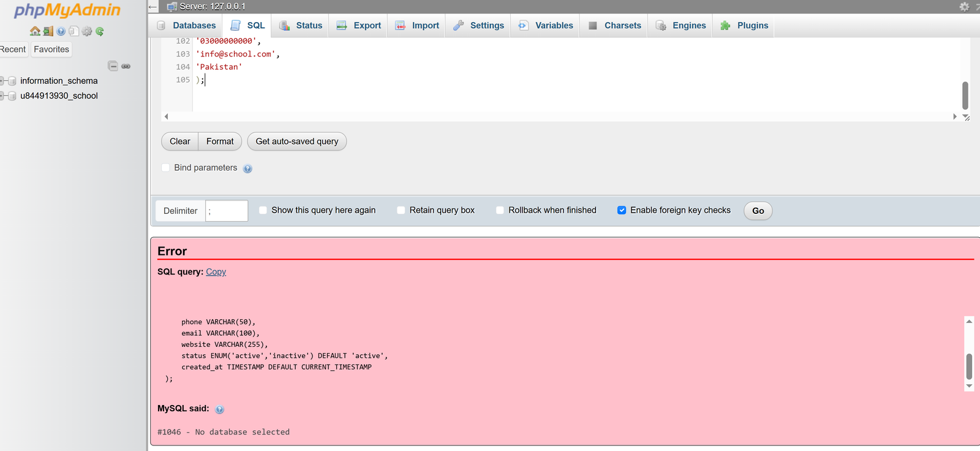Click the error query box scroll up arrow

coord(969,321)
